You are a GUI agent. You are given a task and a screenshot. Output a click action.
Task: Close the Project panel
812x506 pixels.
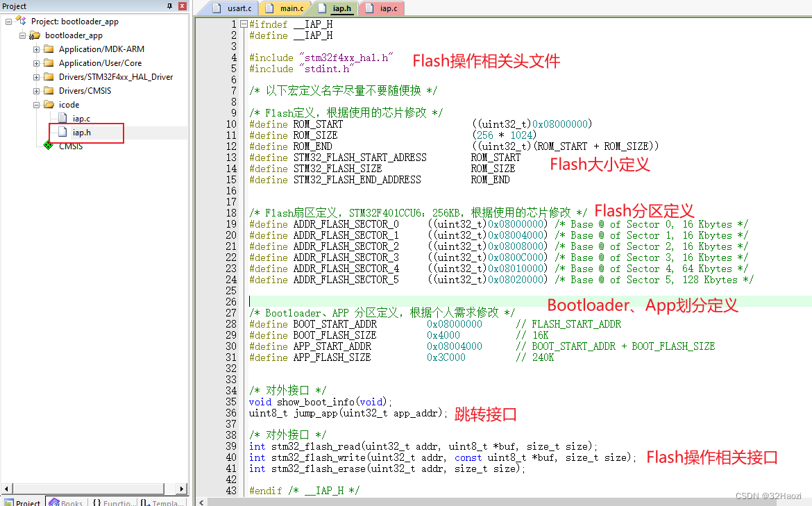pyautogui.click(x=183, y=6)
